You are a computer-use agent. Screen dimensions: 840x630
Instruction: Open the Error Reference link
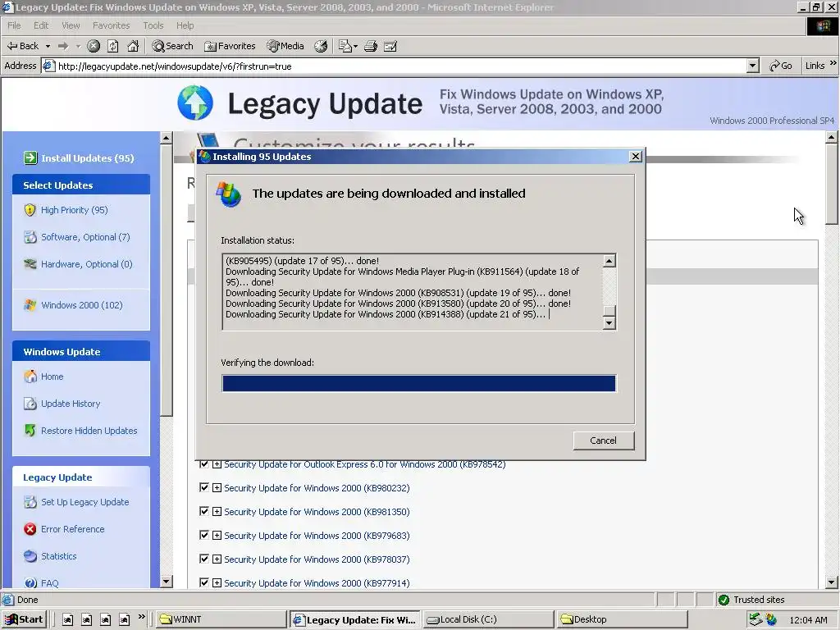[73, 529]
